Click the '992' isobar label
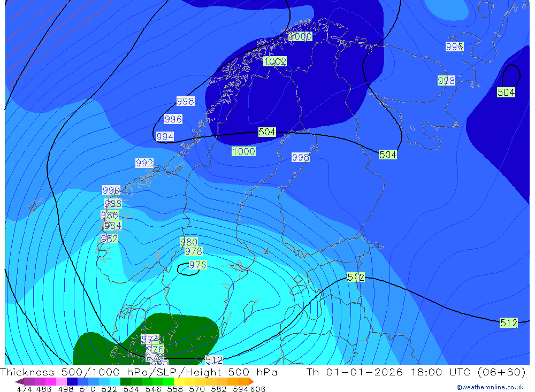Viewport: 535px width, 392px height. point(144,163)
